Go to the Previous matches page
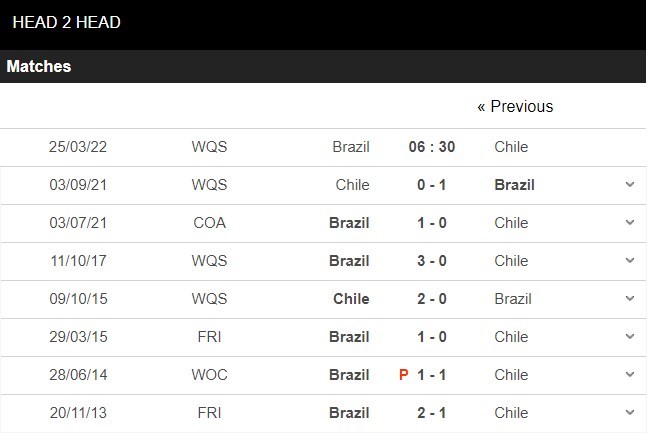Screen dimensions: 654x440 click(515, 106)
